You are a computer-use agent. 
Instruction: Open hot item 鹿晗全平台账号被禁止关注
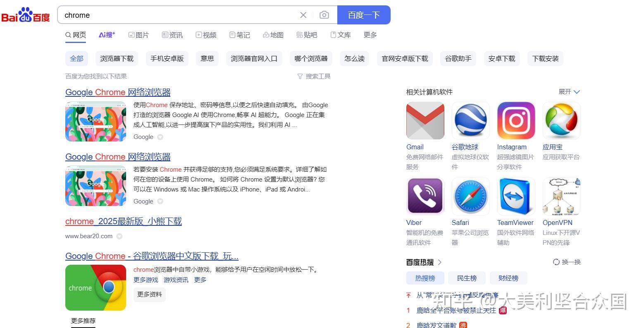coord(456,310)
